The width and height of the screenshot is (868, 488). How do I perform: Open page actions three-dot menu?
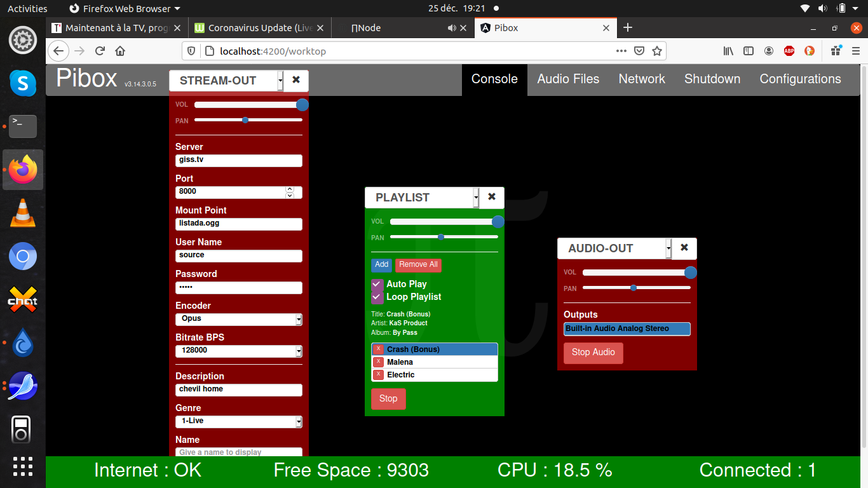coord(621,51)
